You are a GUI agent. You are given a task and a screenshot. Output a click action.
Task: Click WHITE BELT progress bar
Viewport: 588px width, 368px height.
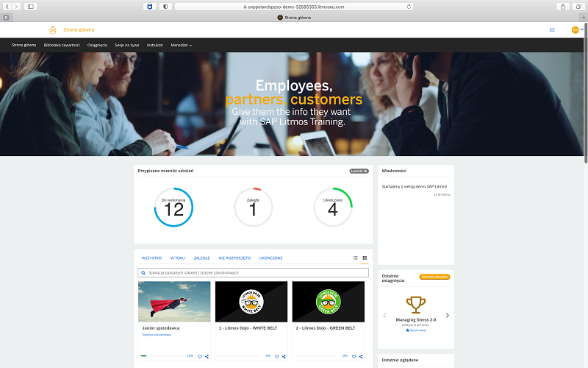click(239, 355)
